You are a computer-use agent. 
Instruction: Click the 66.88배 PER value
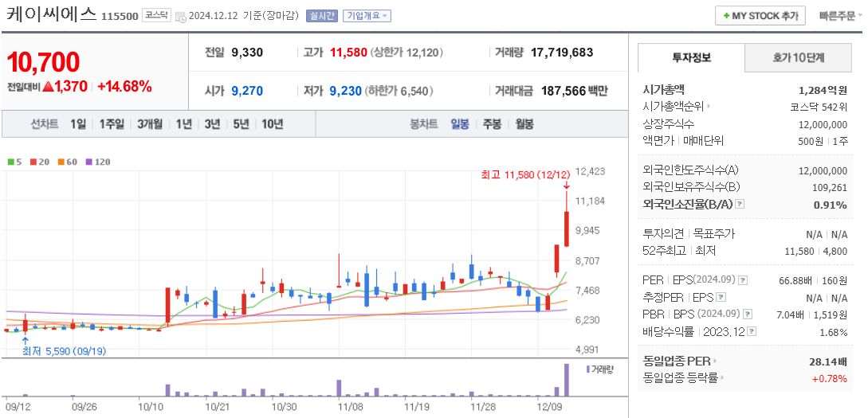pyautogui.click(x=796, y=280)
